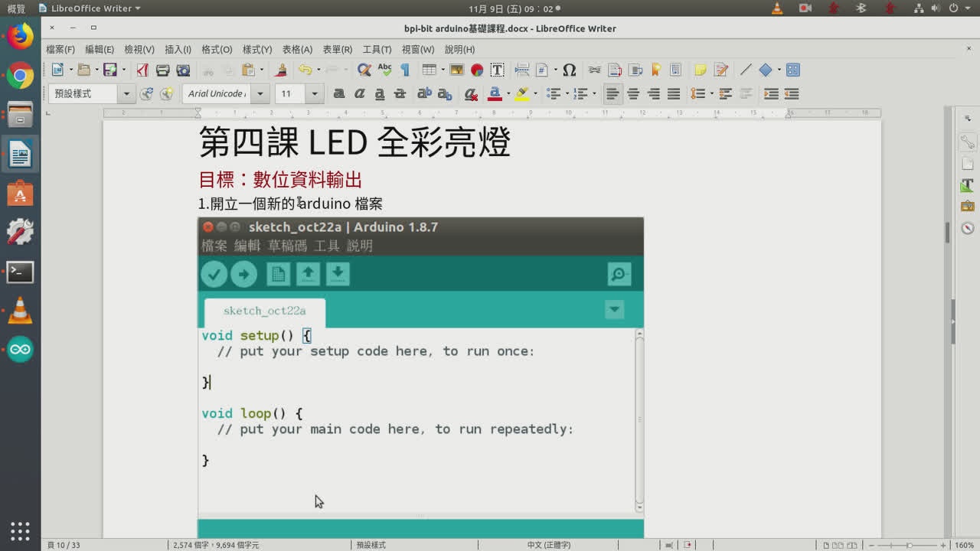
Task: Toggle Strikethrough formatting
Action: point(399,94)
